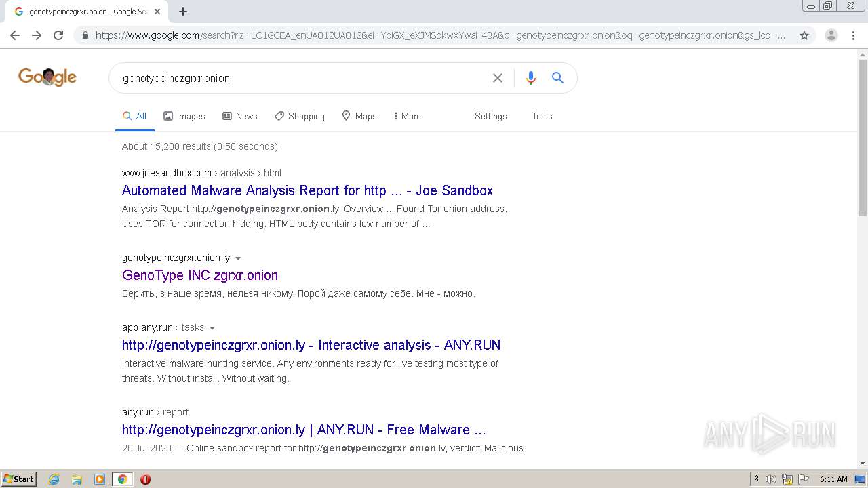Open search Settings

tap(491, 116)
